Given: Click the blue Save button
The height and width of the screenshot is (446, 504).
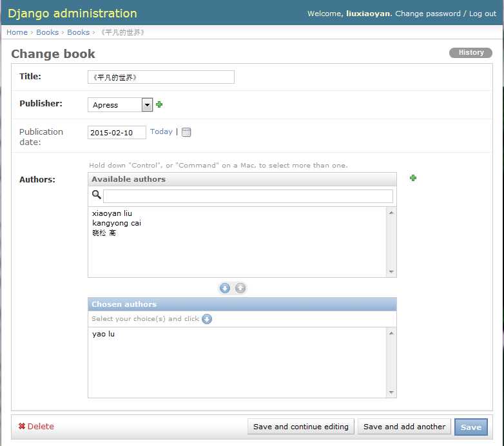Looking at the screenshot, I should coord(471,427).
